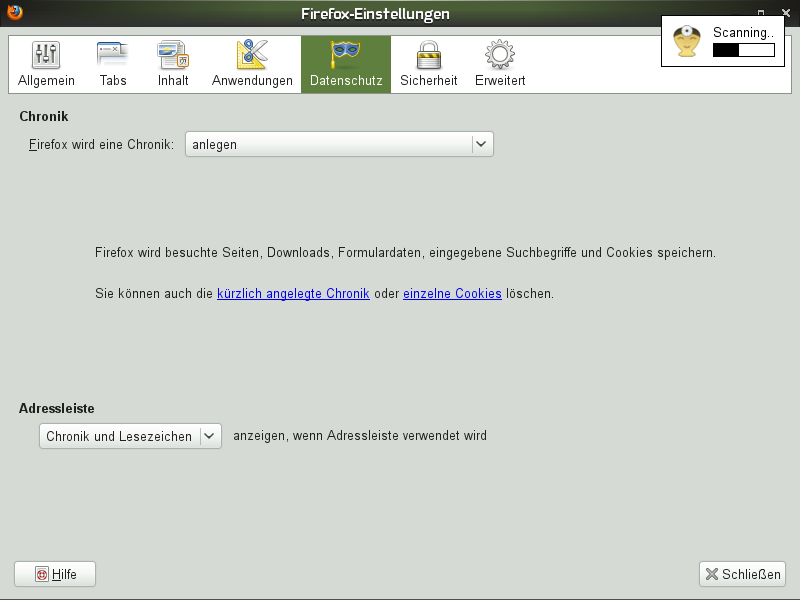The width and height of the screenshot is (800, 600).
Task: Click the 'Scanning..' label text
Action: 743,33
